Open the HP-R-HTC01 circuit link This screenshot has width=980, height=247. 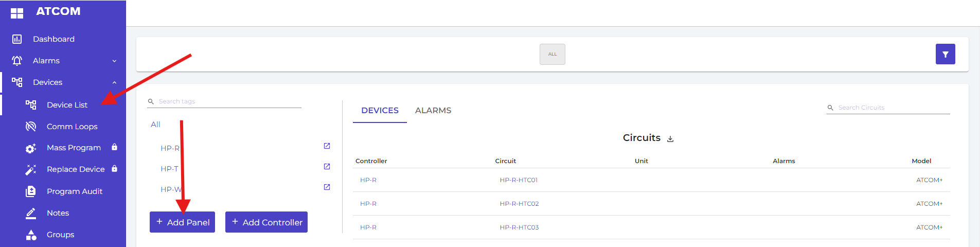point(519,180)
